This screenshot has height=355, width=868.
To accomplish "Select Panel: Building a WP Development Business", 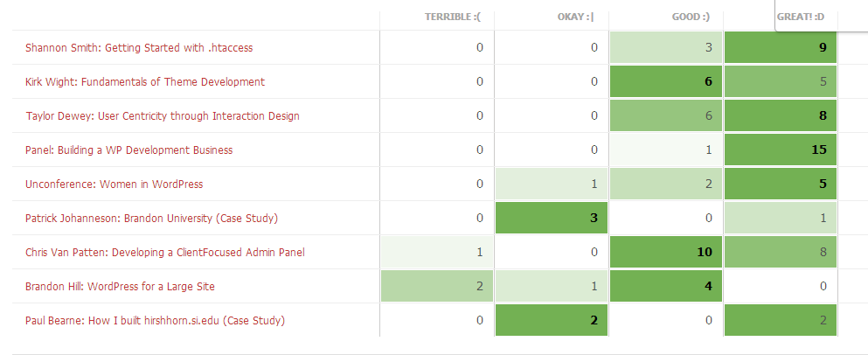I will click(x=129, y=150).
